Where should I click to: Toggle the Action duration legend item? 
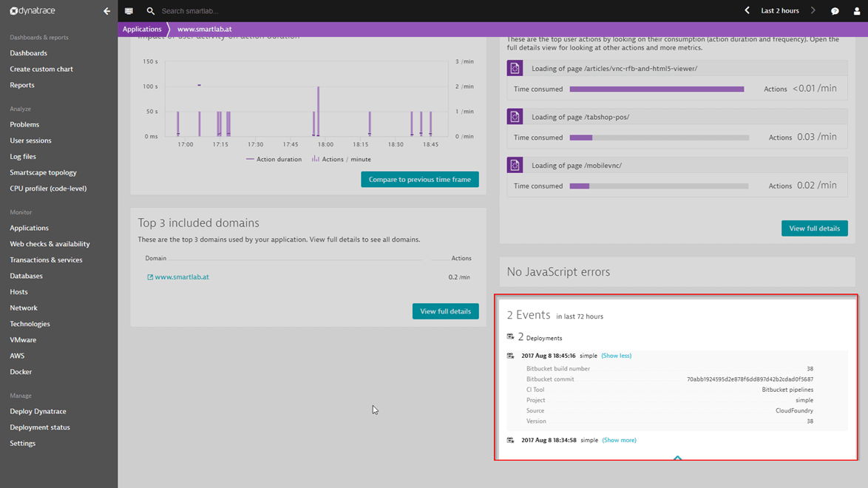tap(275, 159)
